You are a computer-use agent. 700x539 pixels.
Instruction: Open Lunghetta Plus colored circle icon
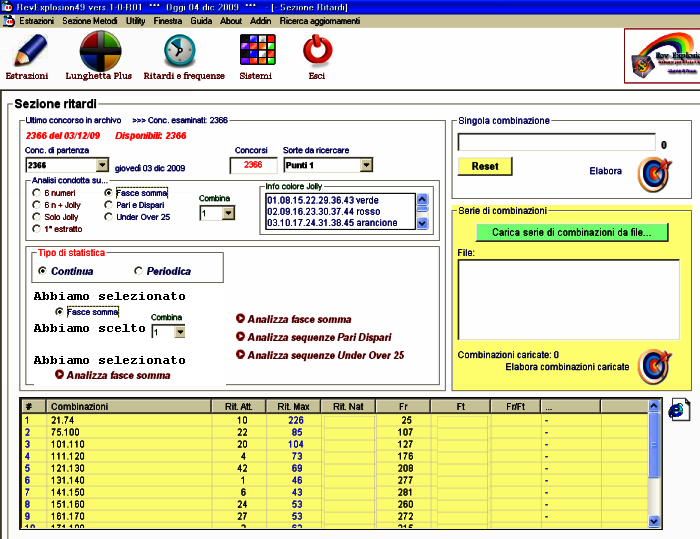point(100,50)
